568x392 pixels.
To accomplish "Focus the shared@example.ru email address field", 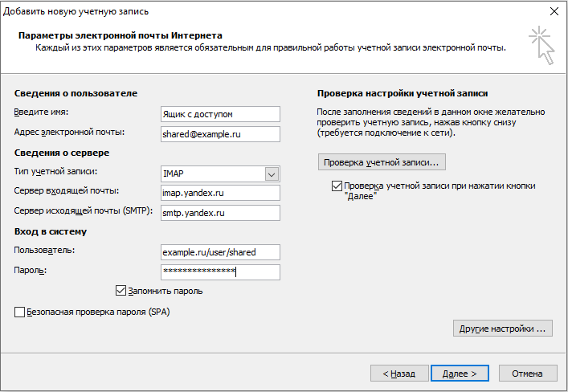I will coord(219,134).
